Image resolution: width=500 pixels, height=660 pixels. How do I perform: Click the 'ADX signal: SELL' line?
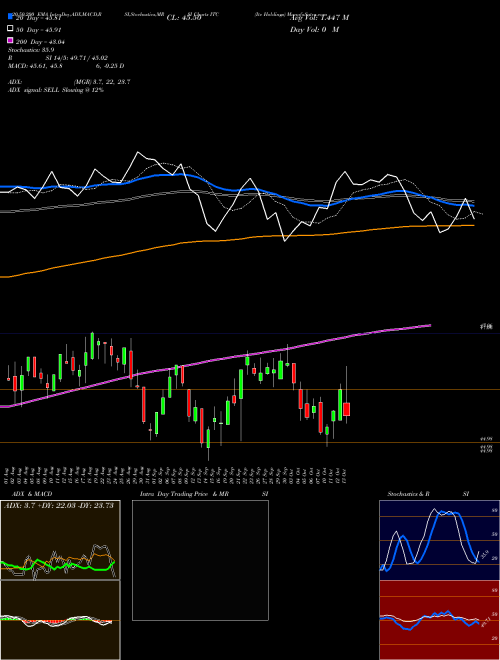coord(56,90)
